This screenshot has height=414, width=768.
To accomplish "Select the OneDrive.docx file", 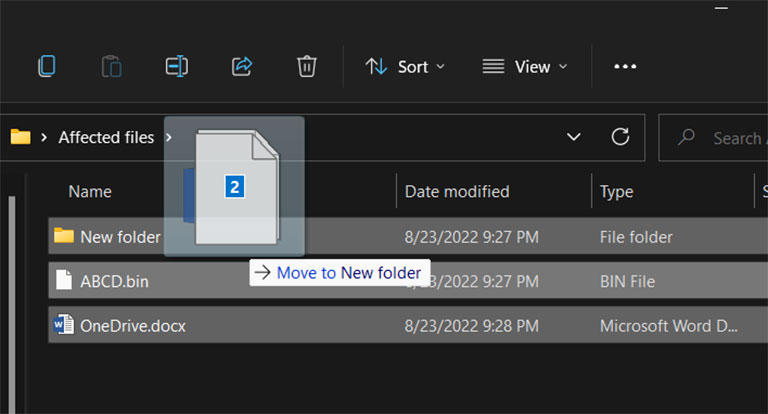I will [x=408, y=325].
